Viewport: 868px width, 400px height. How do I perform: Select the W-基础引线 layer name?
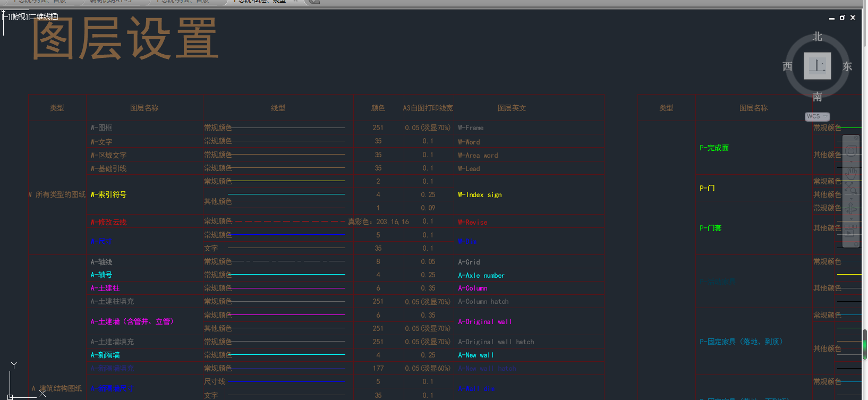pos(108,168)
